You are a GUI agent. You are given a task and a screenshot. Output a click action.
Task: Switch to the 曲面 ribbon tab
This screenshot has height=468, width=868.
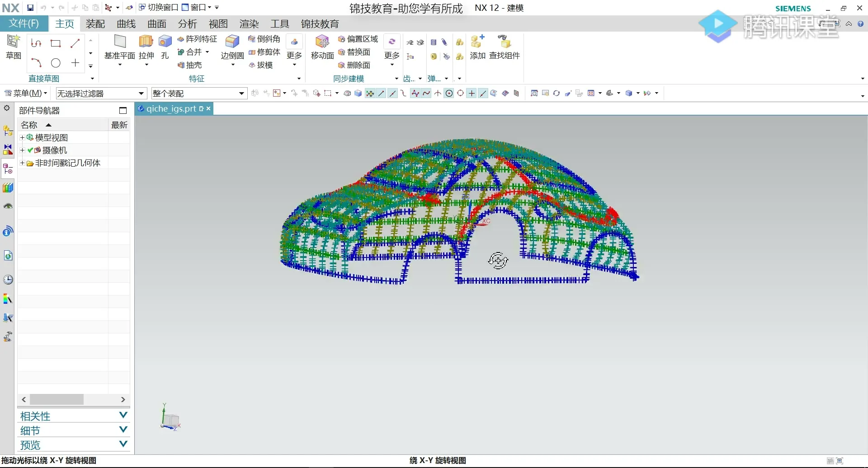coord(157,24)
